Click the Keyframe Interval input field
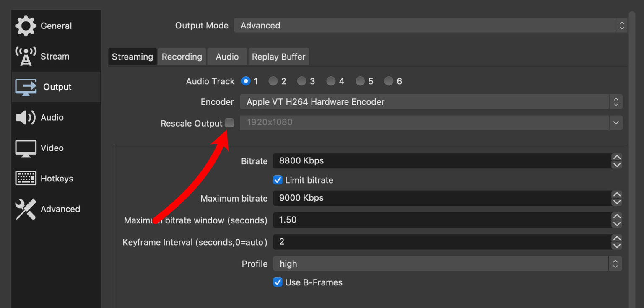This screenshot has width=644, height=308. point(377,242)
